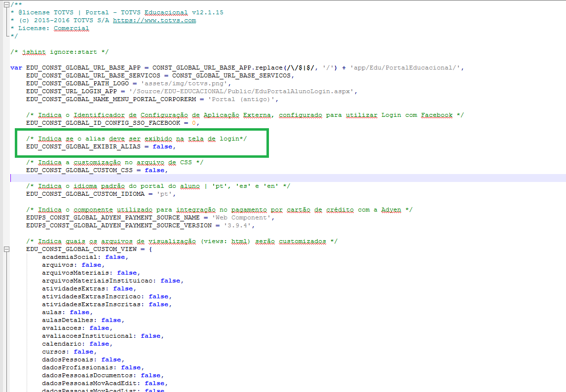Click the arquivosMateriaisInstituicao property
This screenshot has width=566, height=392.
click(x=99, y=281)
